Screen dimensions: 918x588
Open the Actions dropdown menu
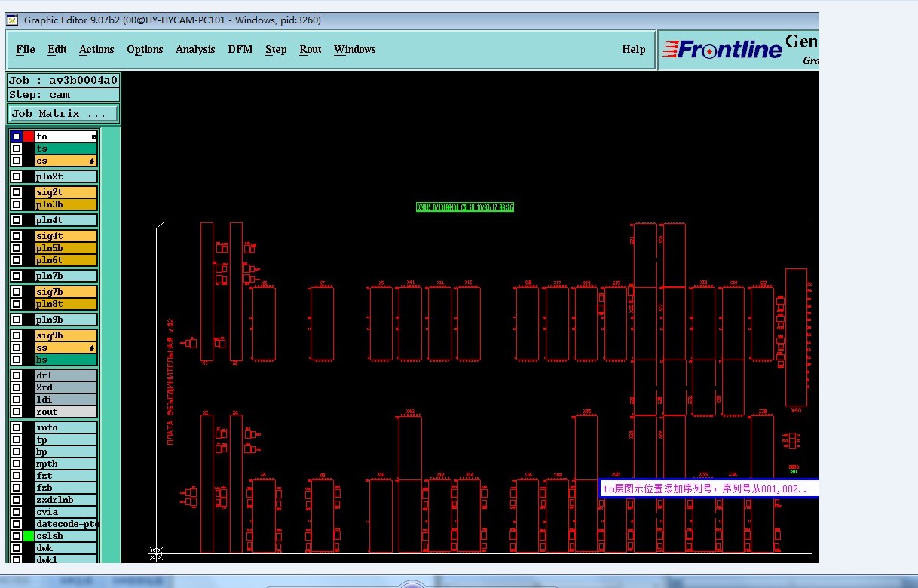click(96, 50)
